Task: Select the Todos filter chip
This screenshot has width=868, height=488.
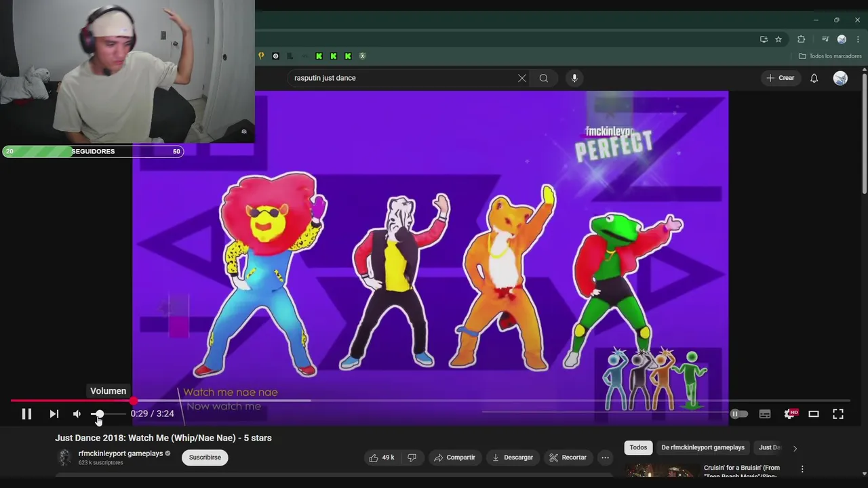Action: [x=638, y=447]
